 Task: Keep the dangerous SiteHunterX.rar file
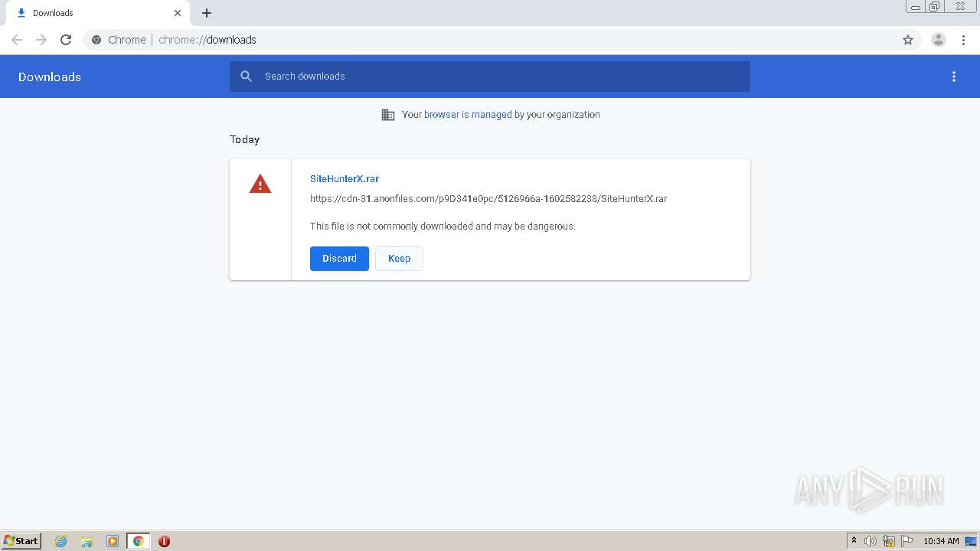[x=399, y=259]
